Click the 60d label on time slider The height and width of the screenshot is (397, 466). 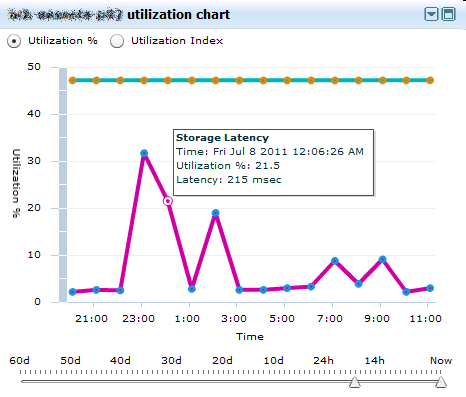tap(19, 361)
